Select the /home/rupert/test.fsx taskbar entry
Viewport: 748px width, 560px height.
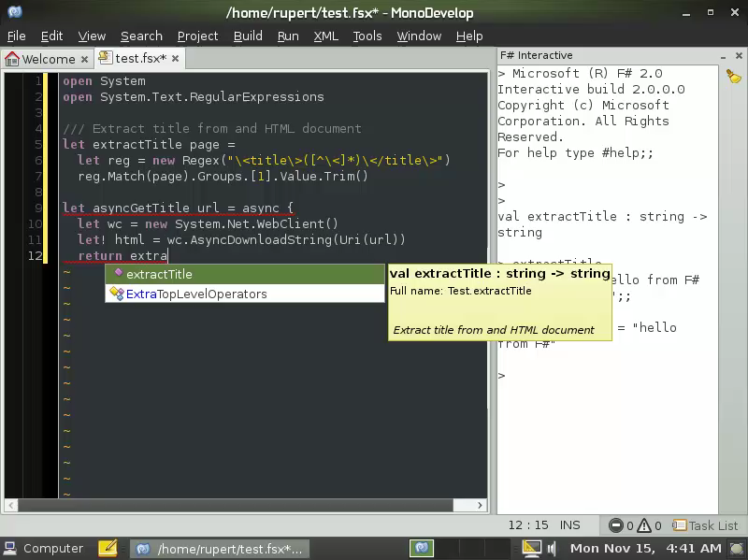coord(220,549)
